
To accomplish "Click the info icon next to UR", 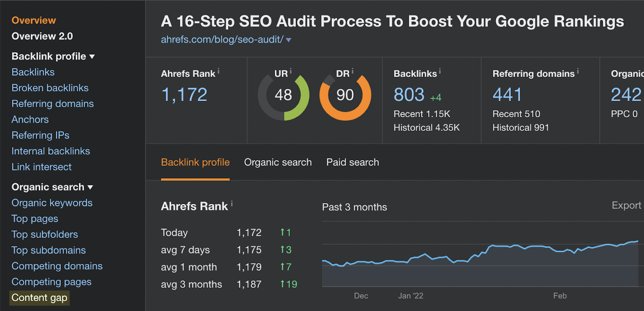I will click(x=291, y=71).
